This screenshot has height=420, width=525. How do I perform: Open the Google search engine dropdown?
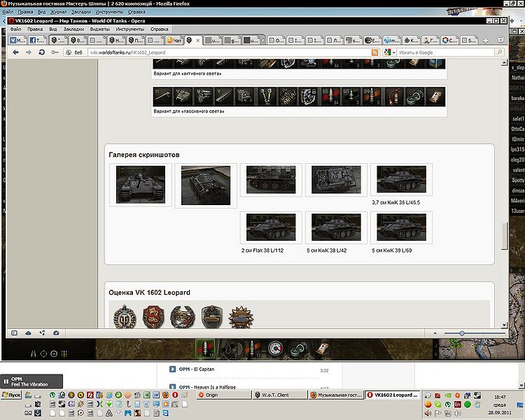(390, 52)
